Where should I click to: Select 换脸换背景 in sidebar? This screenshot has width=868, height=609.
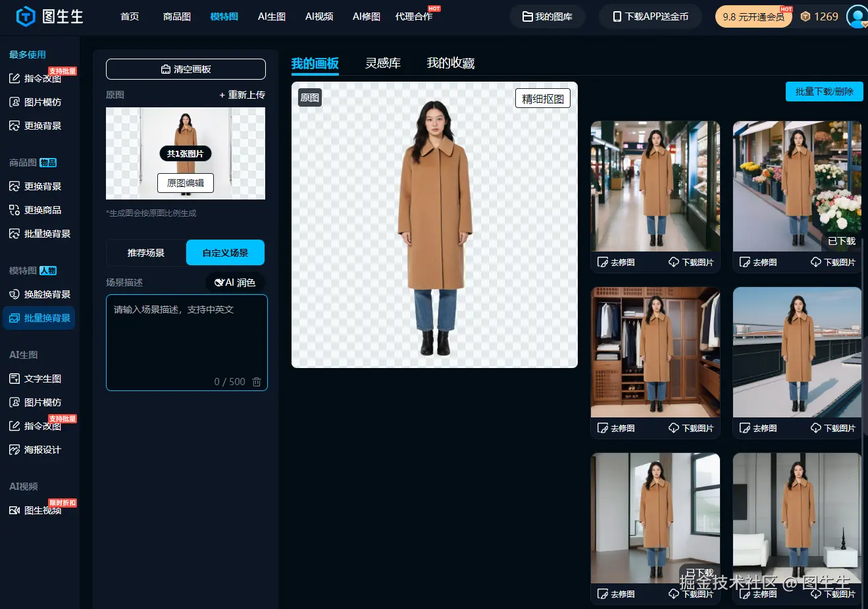pos(39,294)
